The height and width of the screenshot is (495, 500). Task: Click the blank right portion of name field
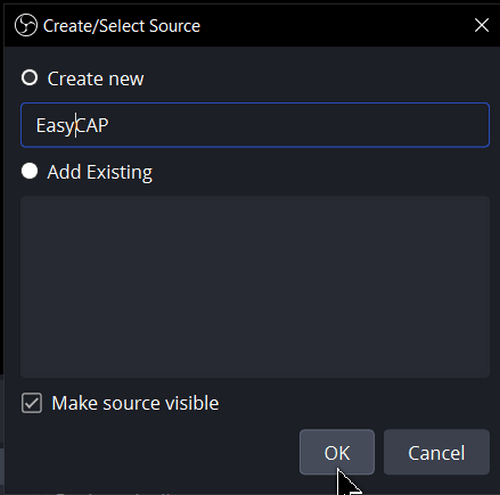point(300,125)
